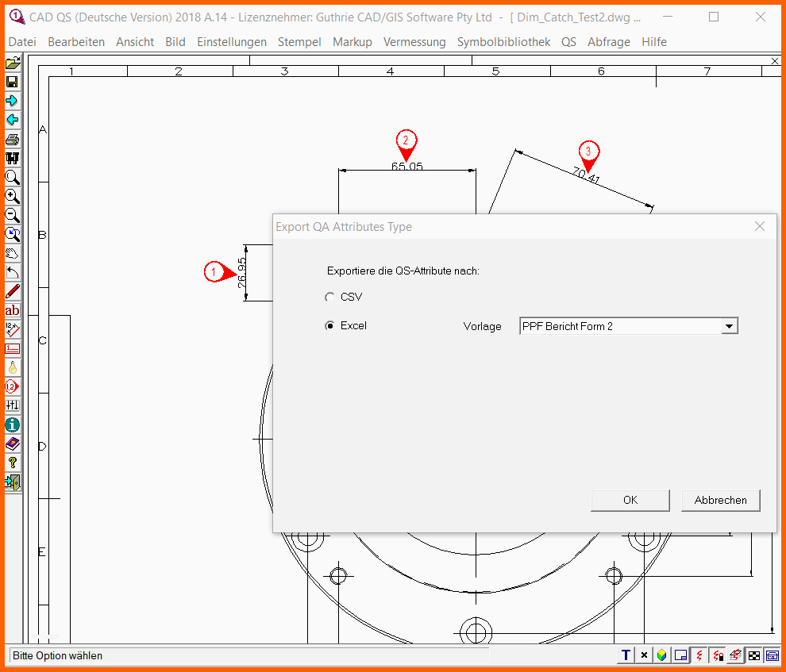Click the undo curved arrow icon

coord(13,272)
